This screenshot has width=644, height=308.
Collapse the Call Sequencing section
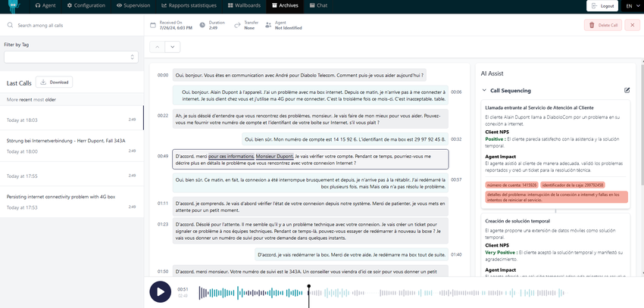coord(474,90)
